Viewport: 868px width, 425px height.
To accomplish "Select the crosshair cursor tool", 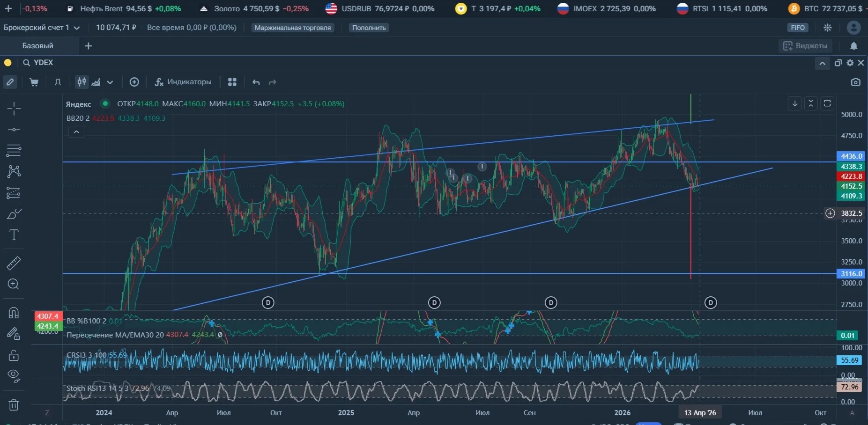I will [x=14, y=109].
